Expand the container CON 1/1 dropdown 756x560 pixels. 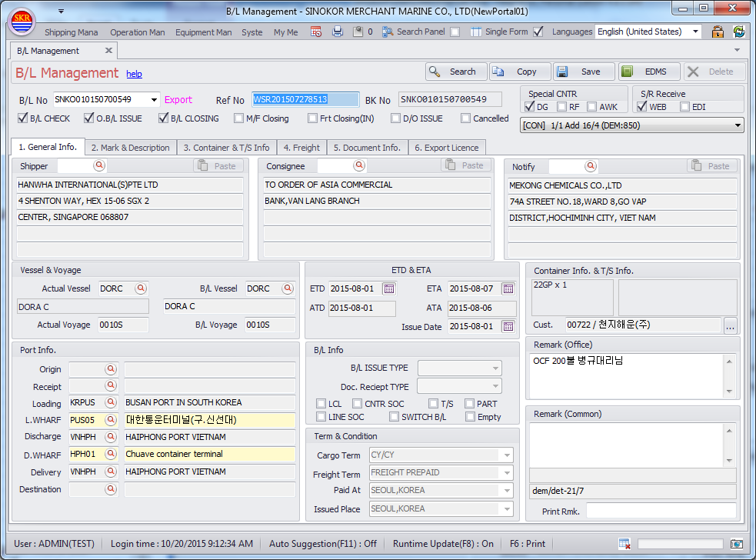coord(738,125)
